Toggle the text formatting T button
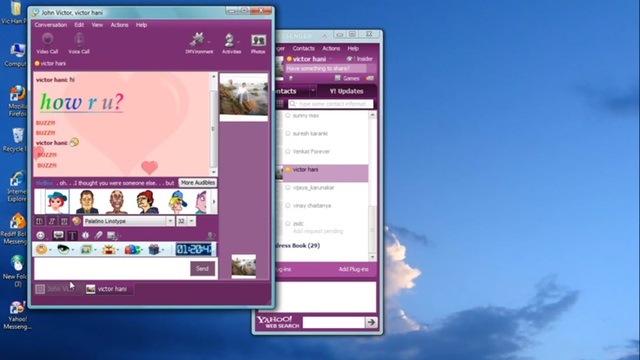 72,236
